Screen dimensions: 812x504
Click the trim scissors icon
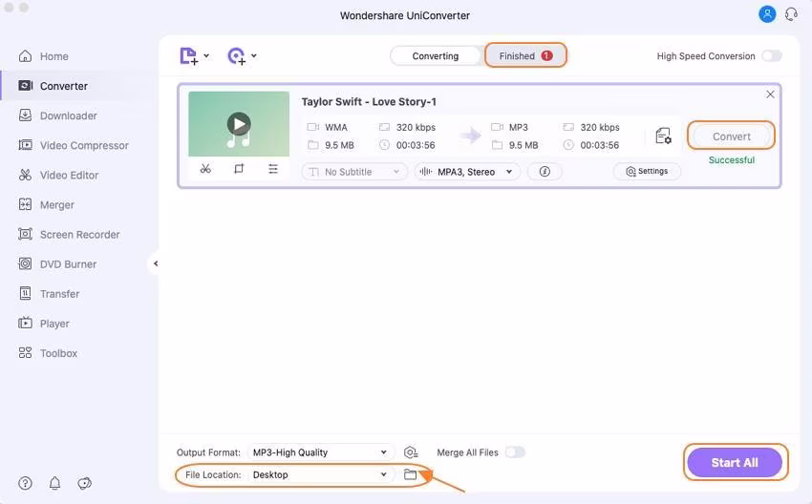pyautogui.click(x=205, y=169)
